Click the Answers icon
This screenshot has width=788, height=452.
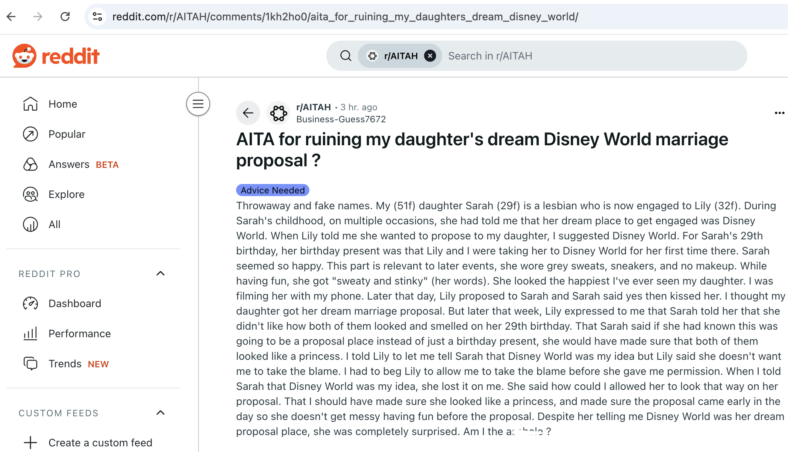30,164
